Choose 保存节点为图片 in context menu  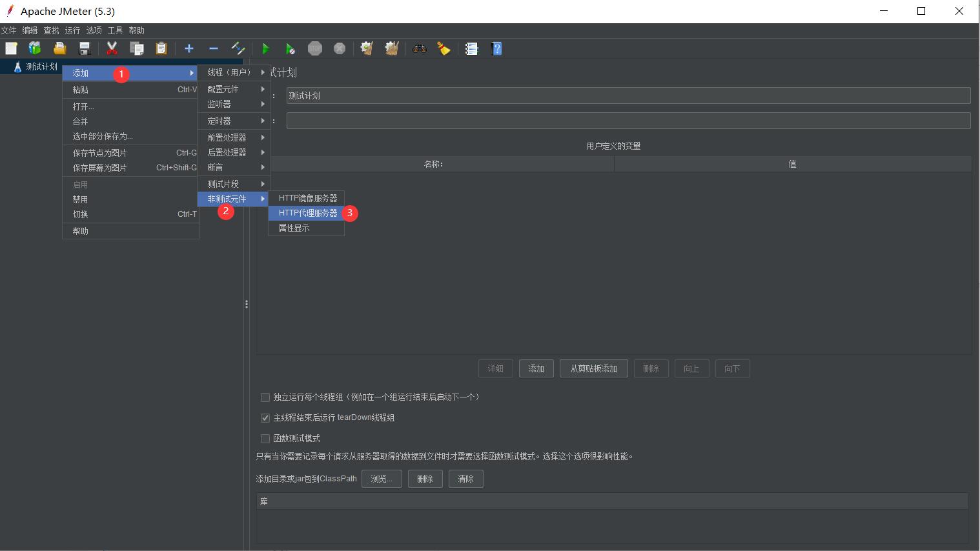point(130,153)
